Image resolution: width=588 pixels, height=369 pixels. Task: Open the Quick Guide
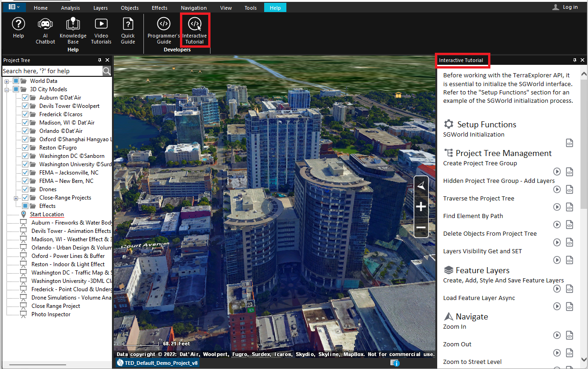click(128, 31)
